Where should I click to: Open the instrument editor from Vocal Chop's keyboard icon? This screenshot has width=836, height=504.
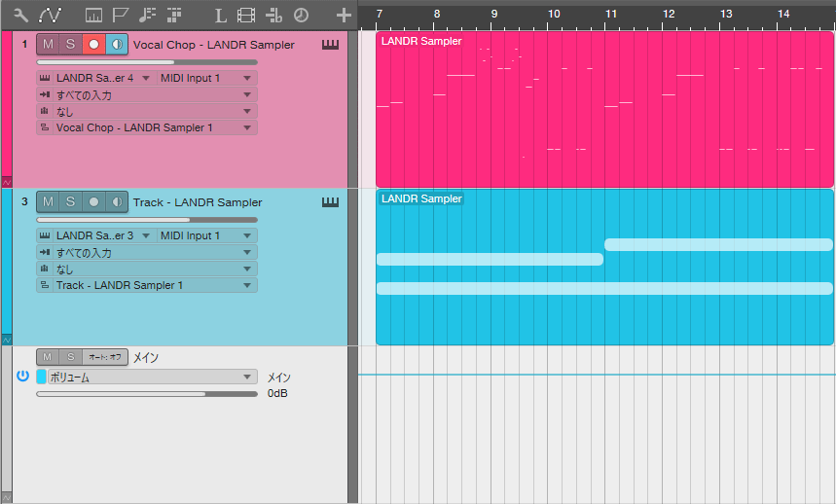330,45
